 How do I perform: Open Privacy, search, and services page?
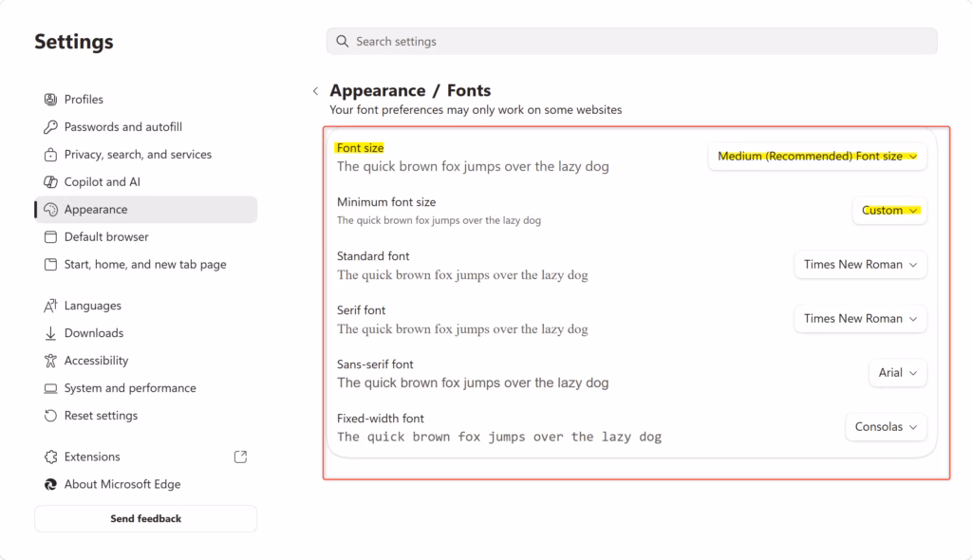145,155
